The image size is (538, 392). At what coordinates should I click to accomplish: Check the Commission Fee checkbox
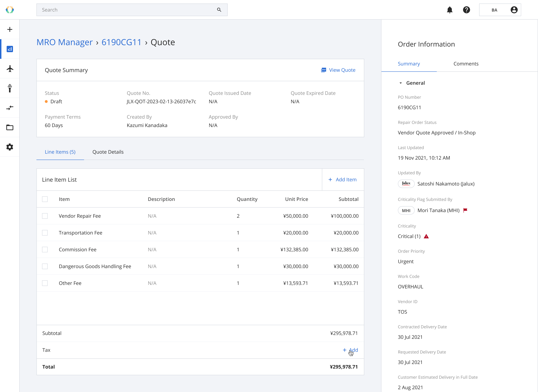pyautogui.click(x=45, y=250)
